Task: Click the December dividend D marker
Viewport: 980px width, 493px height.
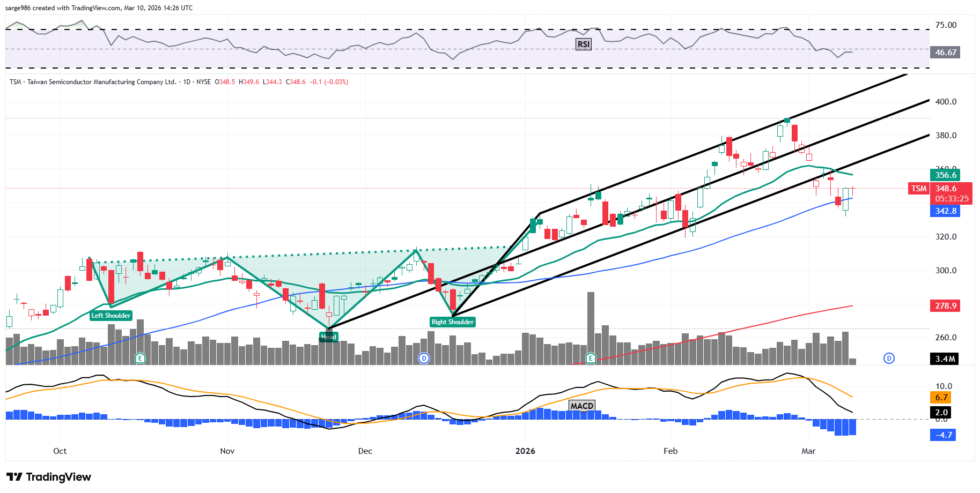Action: (x=424, y=358)
